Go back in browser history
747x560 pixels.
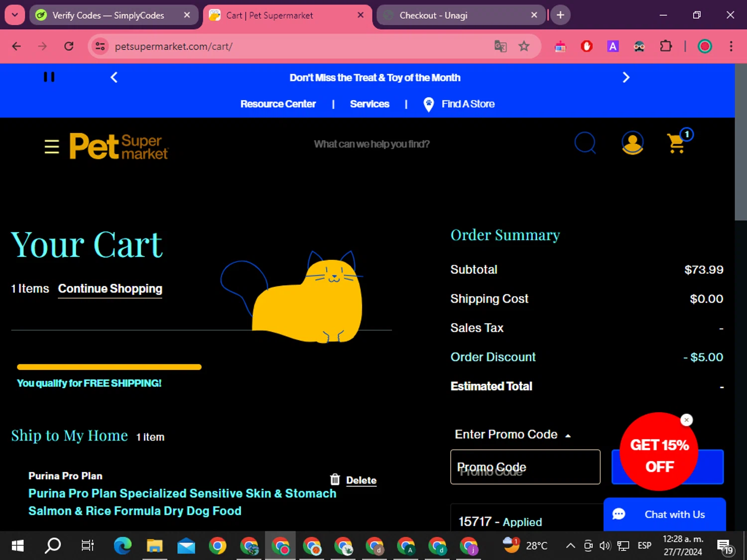16,46
